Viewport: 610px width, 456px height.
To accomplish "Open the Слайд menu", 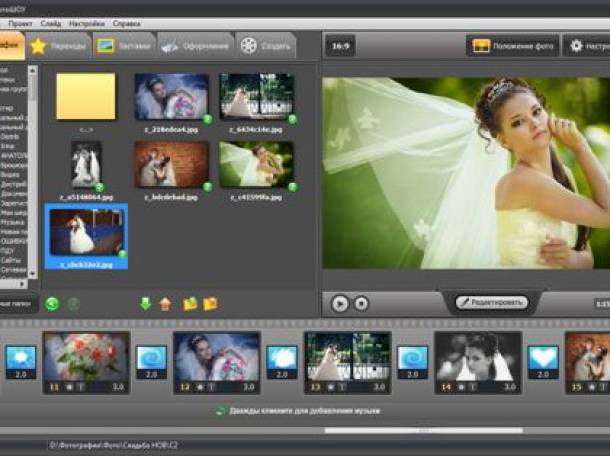I will [51, 24].
